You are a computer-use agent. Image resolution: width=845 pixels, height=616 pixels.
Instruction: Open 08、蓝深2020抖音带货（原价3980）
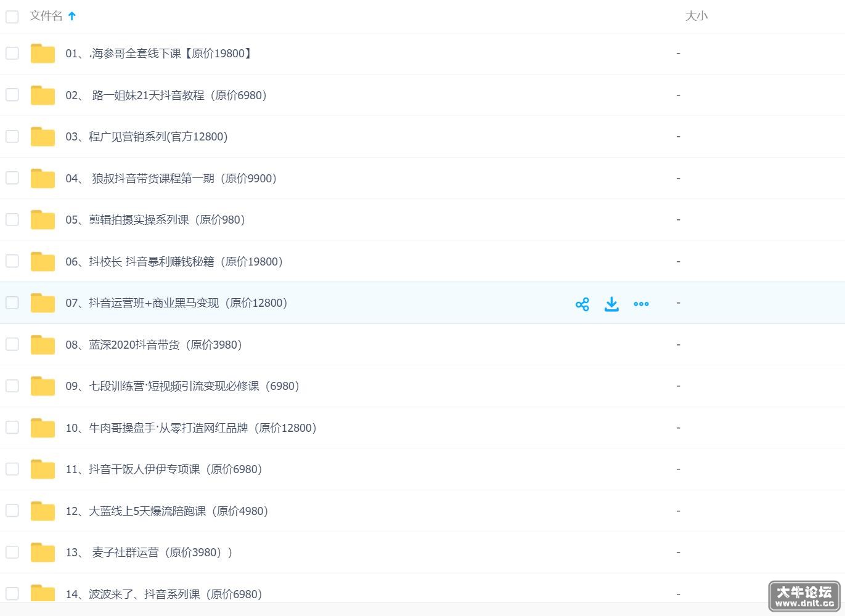click(x=154, y=345)
